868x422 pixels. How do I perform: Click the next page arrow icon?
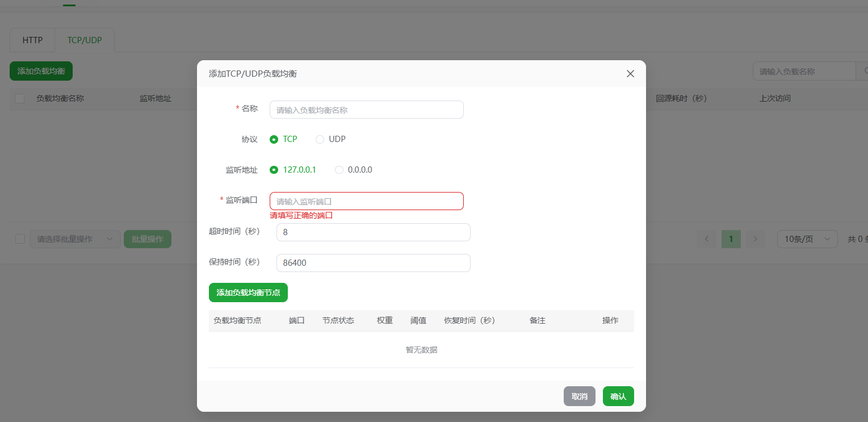click(755, 239)
